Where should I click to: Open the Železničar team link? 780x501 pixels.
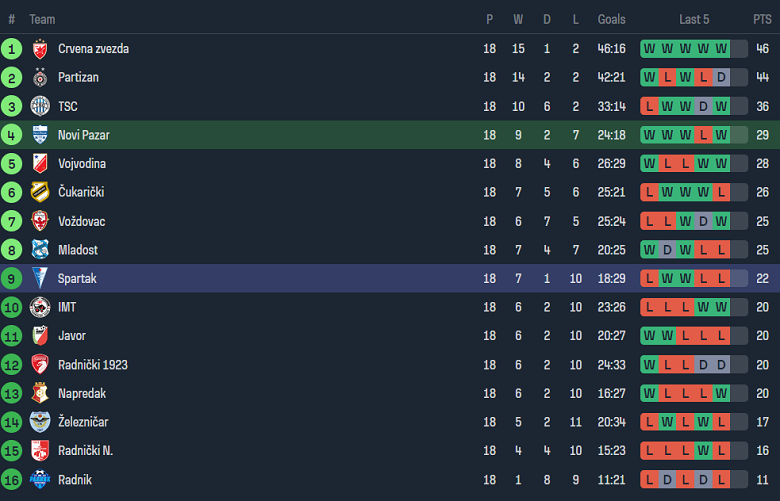[x=84, y=422]
